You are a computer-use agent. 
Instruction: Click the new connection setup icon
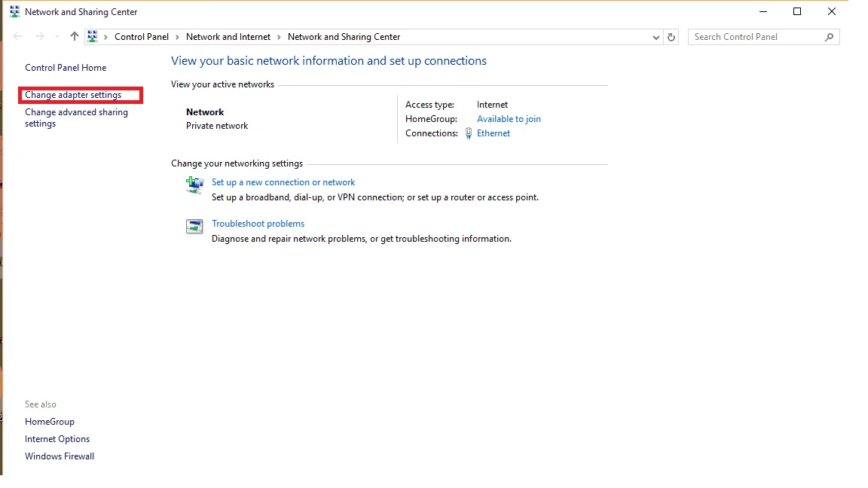194,185
